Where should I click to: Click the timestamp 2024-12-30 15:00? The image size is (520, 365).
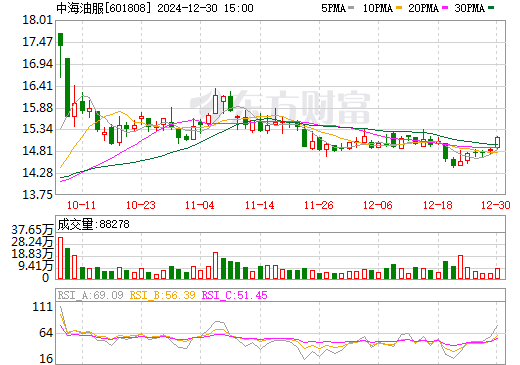(x=205, y=8)
